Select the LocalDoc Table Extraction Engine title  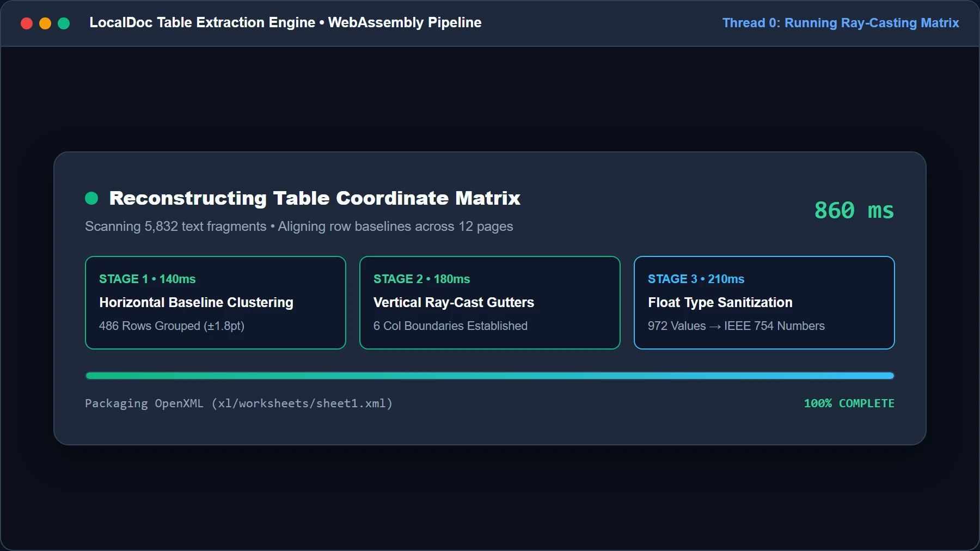[285, 22]
